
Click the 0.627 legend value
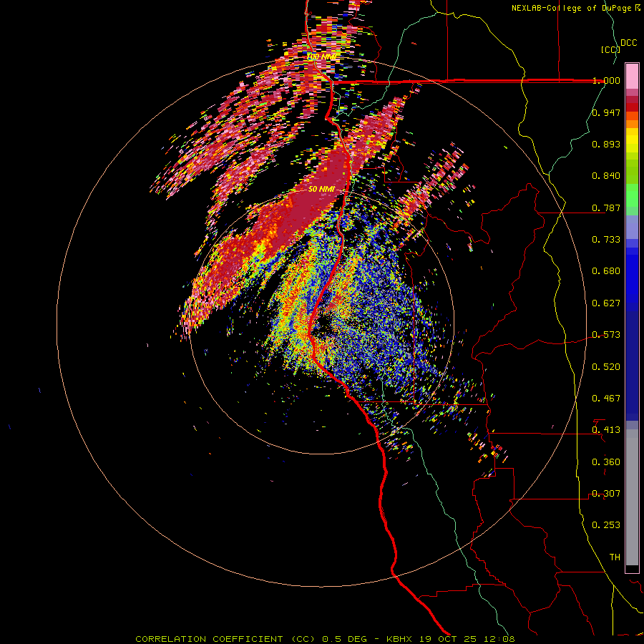point(606,303)
